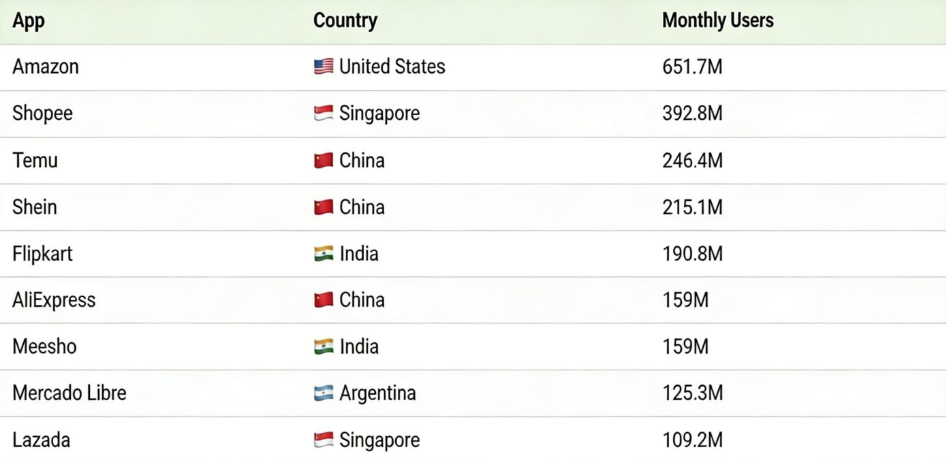The height and width of the screenshot is (462, 948).
Task: Click the Argentina flag icon
Action: pyautogui.click(x=323, y=394)
